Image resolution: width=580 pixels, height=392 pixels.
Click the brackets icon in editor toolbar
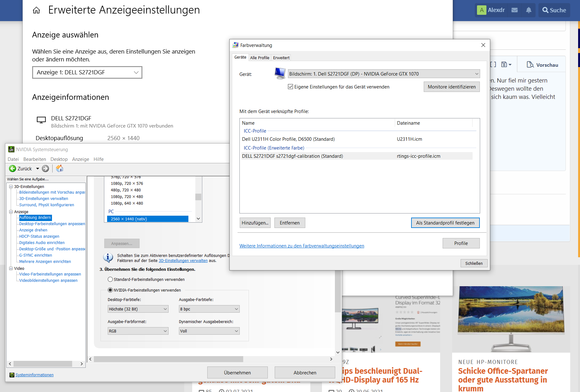point(493,65)
